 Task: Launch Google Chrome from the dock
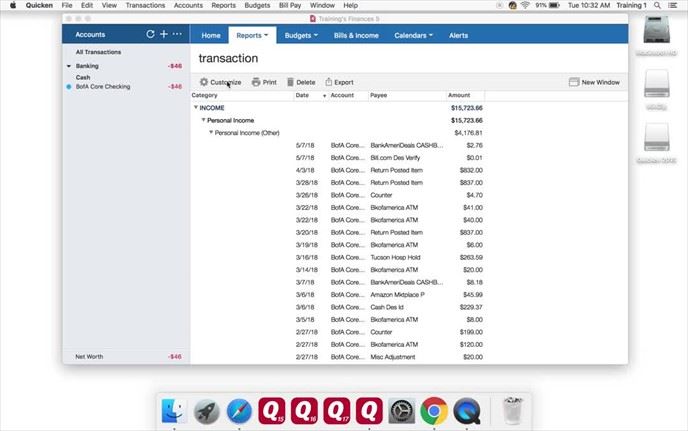pos(433,409)
